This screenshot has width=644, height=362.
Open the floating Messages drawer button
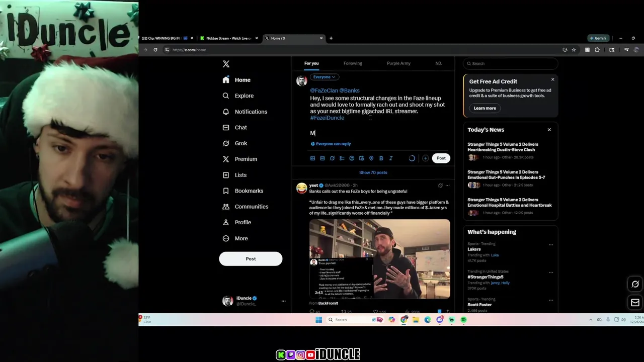pos(635,303)
